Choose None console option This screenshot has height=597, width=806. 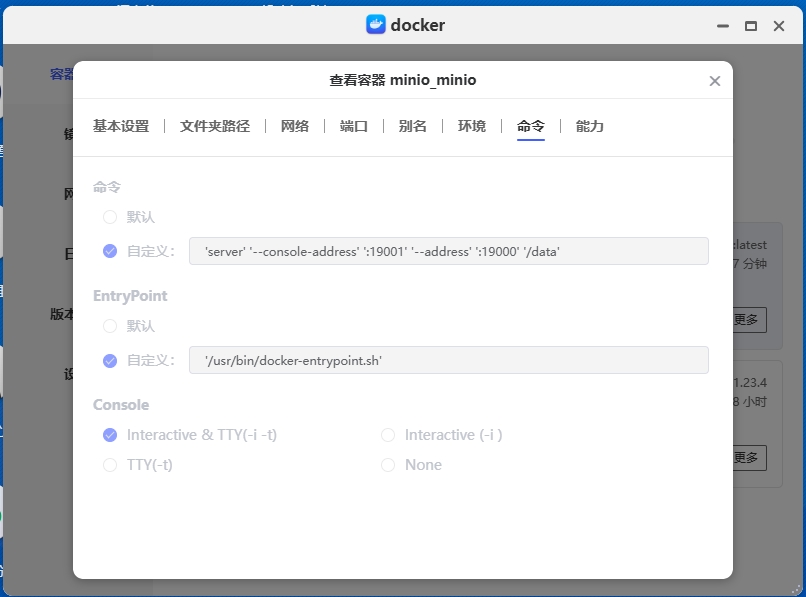click(388, 465)
